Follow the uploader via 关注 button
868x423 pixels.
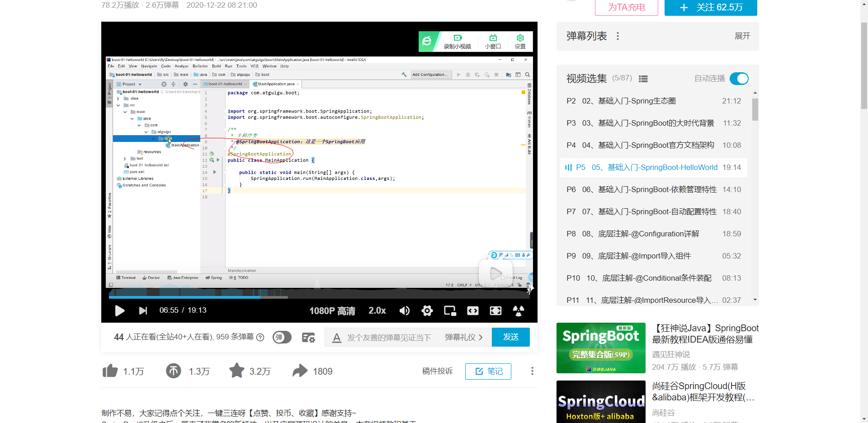(711, 7)
